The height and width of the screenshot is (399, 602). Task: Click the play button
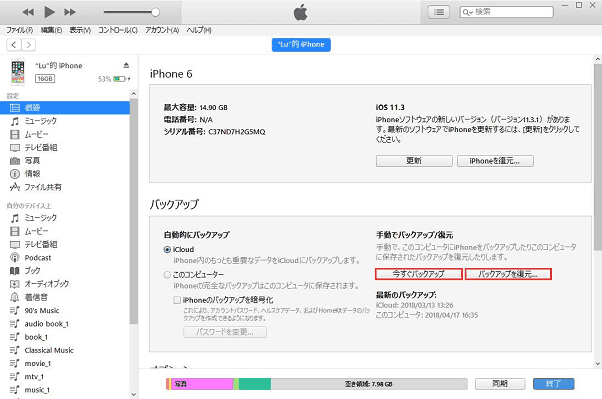(49, 12)
